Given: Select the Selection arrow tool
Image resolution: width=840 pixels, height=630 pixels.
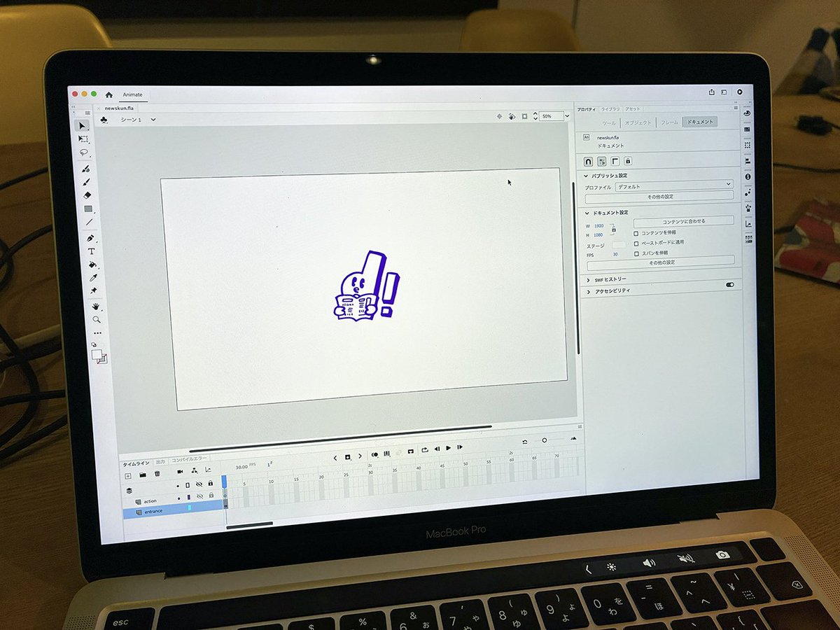Looking at the screenshot, I should [83, 125].
